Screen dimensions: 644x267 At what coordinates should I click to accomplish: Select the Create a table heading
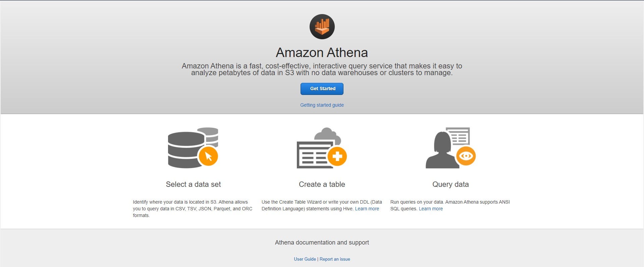[321, 184]
